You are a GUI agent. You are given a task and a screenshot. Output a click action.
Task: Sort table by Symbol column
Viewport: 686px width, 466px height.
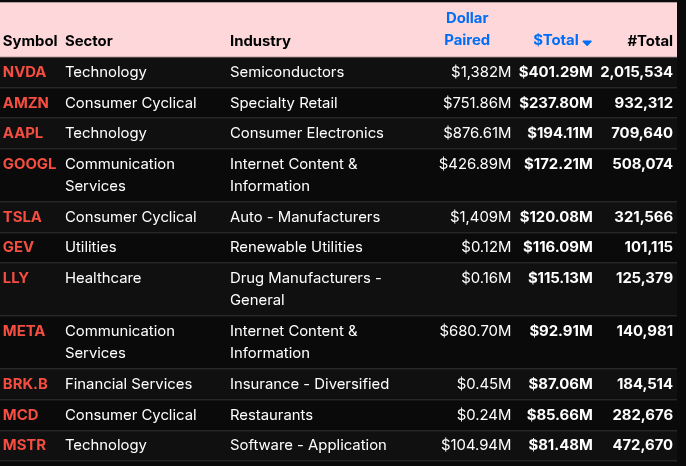[x=29, y=41]
